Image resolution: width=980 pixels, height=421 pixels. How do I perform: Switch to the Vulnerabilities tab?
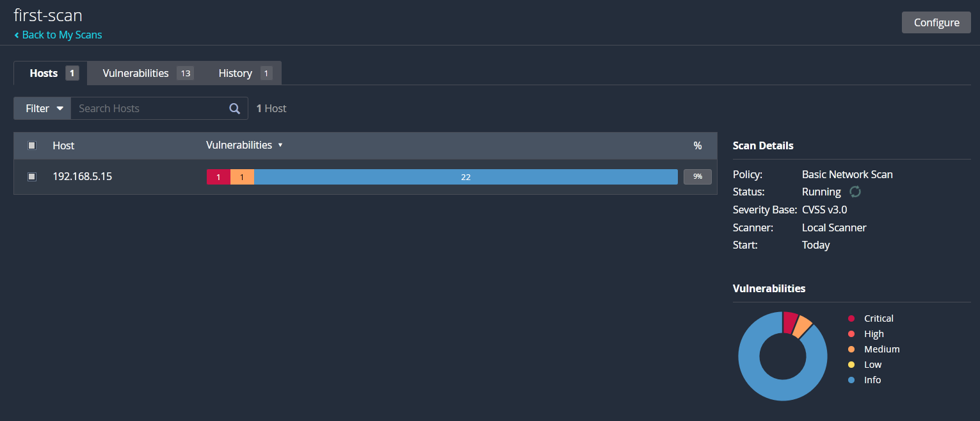point(148,73)
